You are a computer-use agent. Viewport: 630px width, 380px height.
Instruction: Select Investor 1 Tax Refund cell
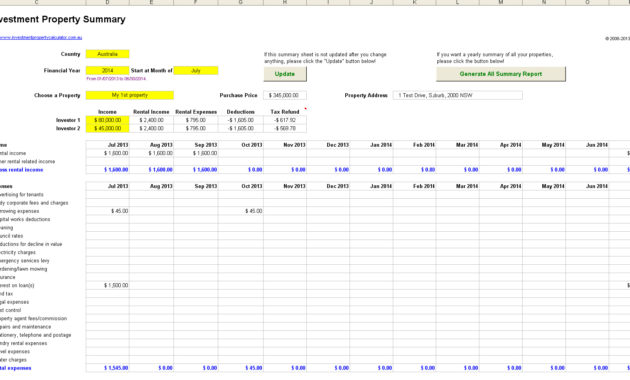pos(285,120)
